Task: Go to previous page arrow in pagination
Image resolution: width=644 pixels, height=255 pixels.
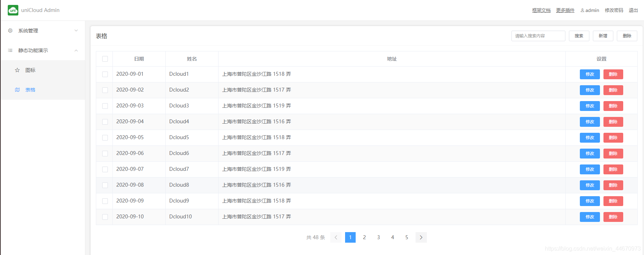Action: (336, 237)
